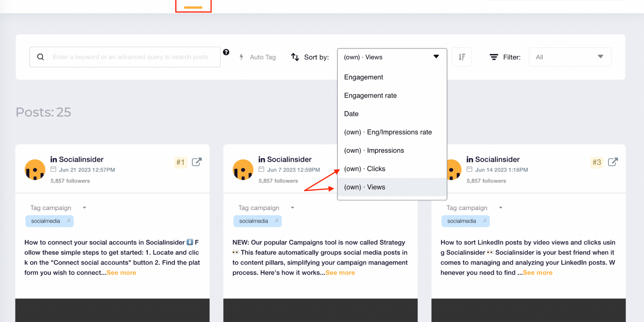Open the All filter dropdown

[x=569, y=57]
